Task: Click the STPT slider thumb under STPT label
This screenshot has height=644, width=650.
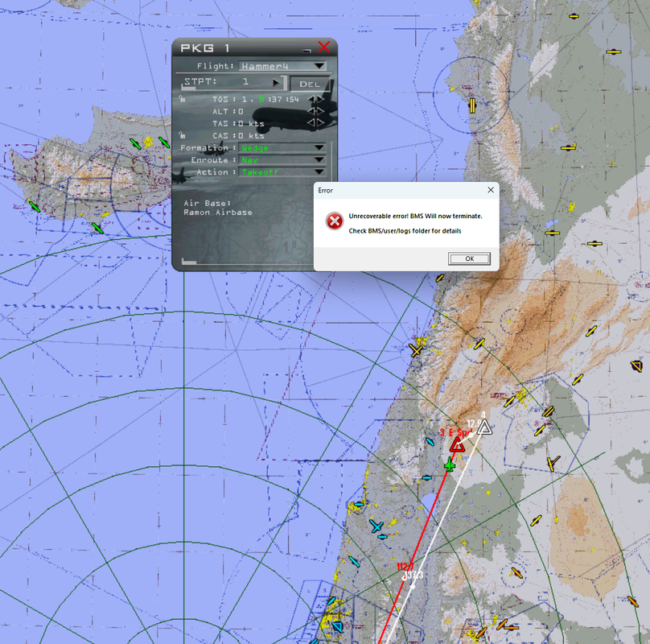Action: coord(188,88)
